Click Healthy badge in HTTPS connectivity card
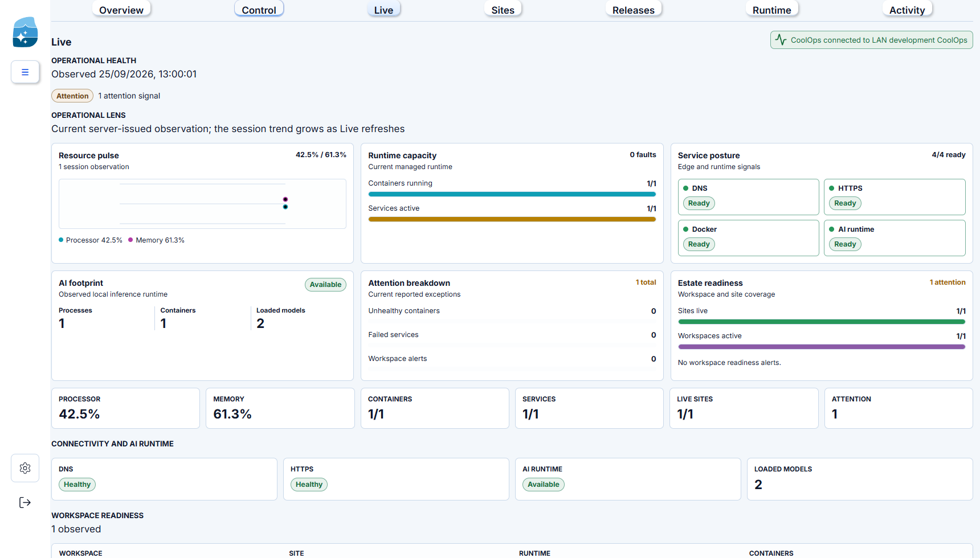980x558 pixels. [309, 485]
